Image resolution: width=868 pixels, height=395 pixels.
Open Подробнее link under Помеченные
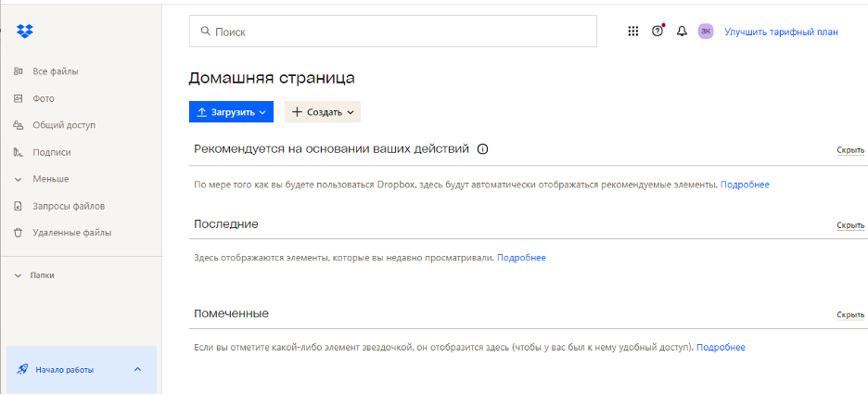pos(721,348)
